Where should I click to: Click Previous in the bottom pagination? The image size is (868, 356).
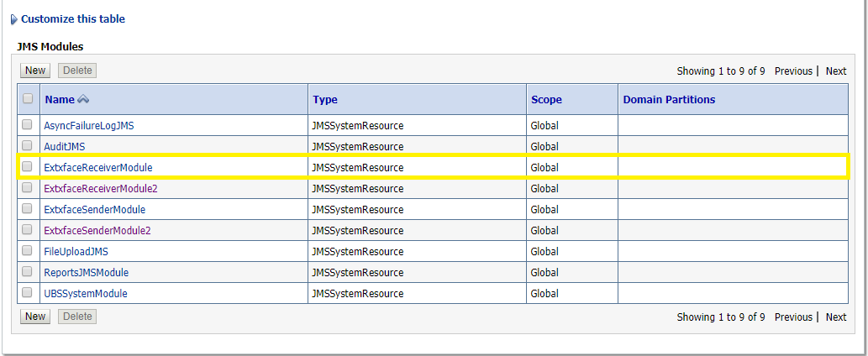pyautogui.click(x=793, y=317)
